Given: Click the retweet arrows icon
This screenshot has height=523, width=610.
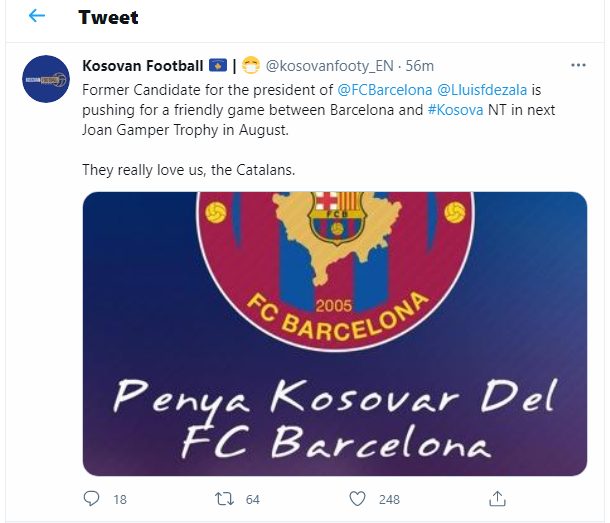Looking at the screenshot, I should [x=224, y=499].
